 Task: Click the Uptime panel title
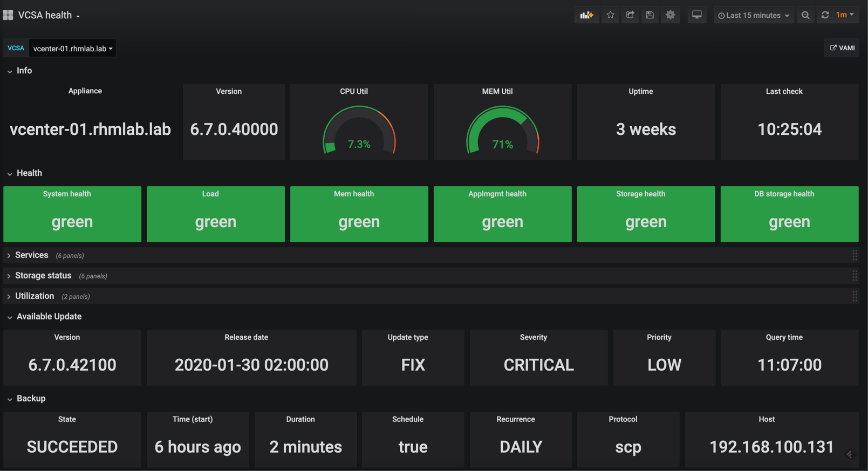coord(641,91)
